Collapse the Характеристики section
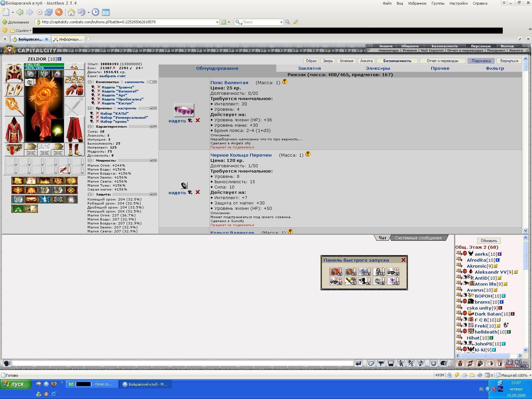532x399 pixels. click(x=89, y=126)
